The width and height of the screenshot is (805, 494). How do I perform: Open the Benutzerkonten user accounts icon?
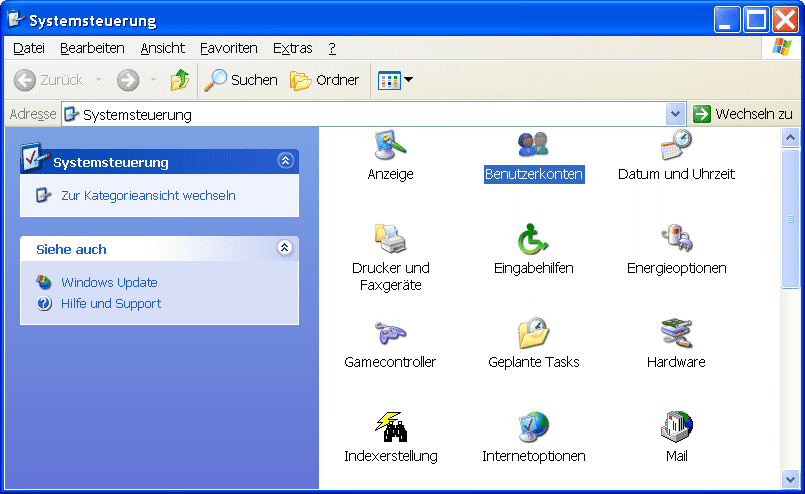(x=533, y=145)
